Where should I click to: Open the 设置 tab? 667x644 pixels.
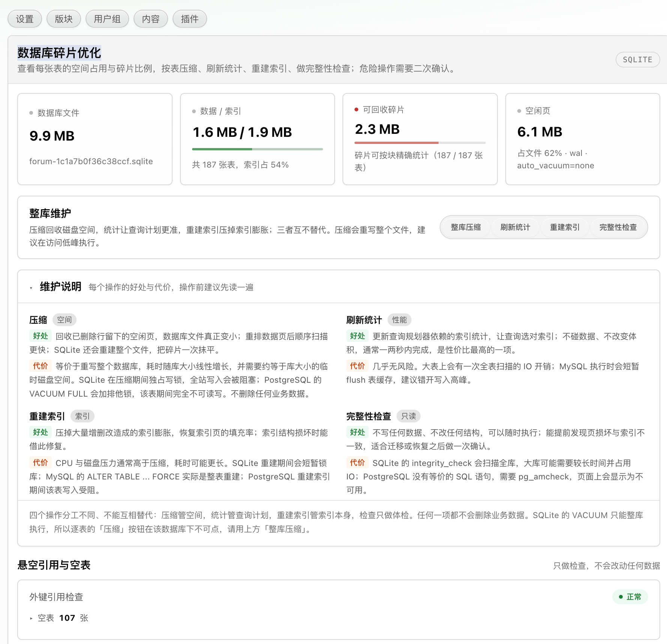point(25,19)
